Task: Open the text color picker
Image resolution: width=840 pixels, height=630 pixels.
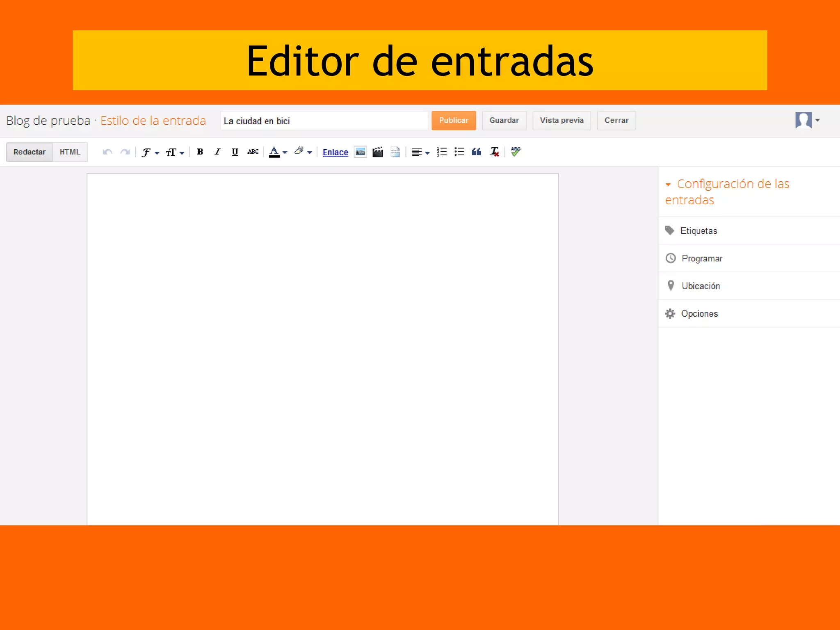Action: pyautogui.click(x=278, y=152)
